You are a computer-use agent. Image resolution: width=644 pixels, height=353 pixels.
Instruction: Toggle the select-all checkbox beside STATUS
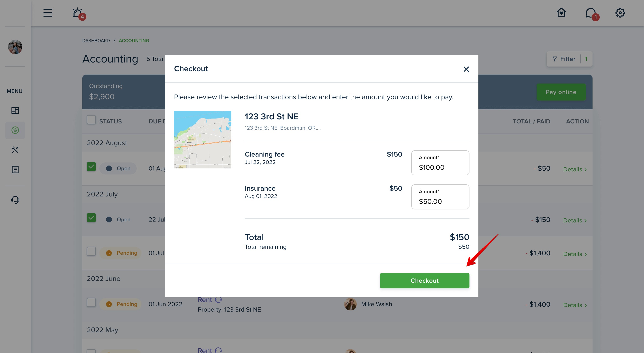[91, 120]
